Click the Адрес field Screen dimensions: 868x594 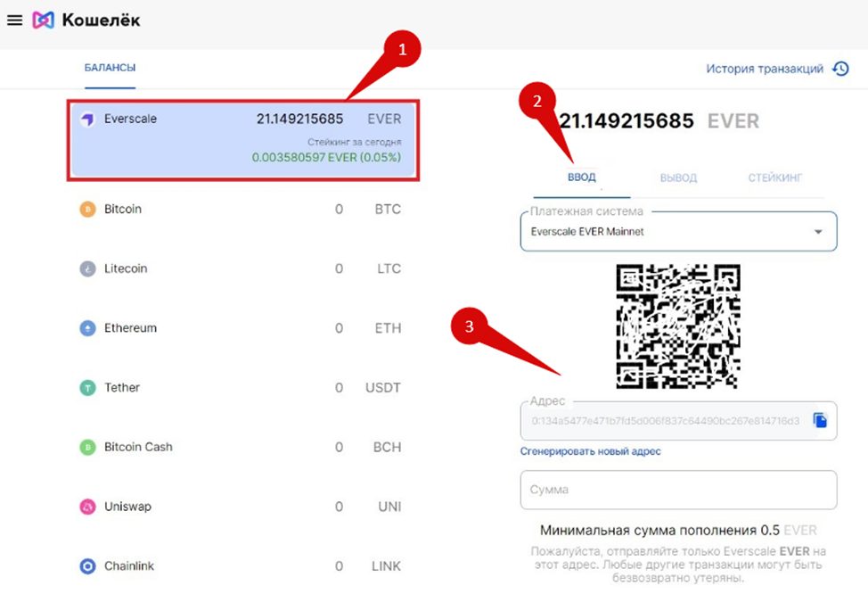point(679,421)
